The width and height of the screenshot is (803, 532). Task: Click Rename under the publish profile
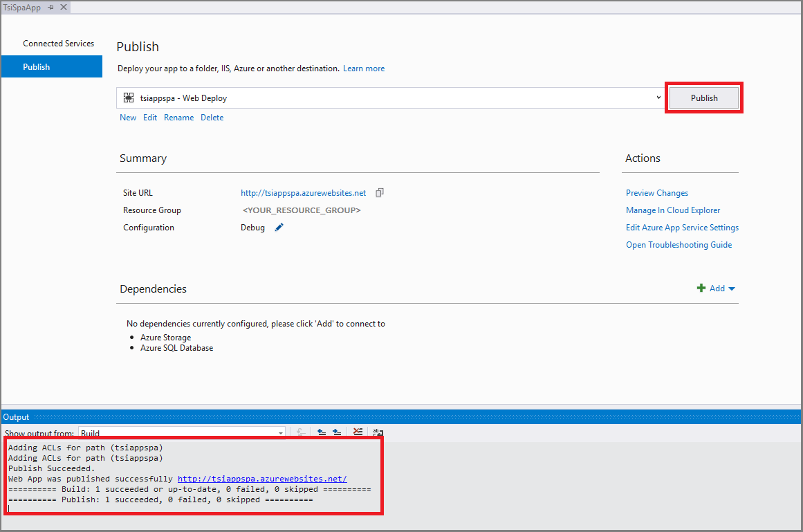pyautogui.click(x=178, y=118)
